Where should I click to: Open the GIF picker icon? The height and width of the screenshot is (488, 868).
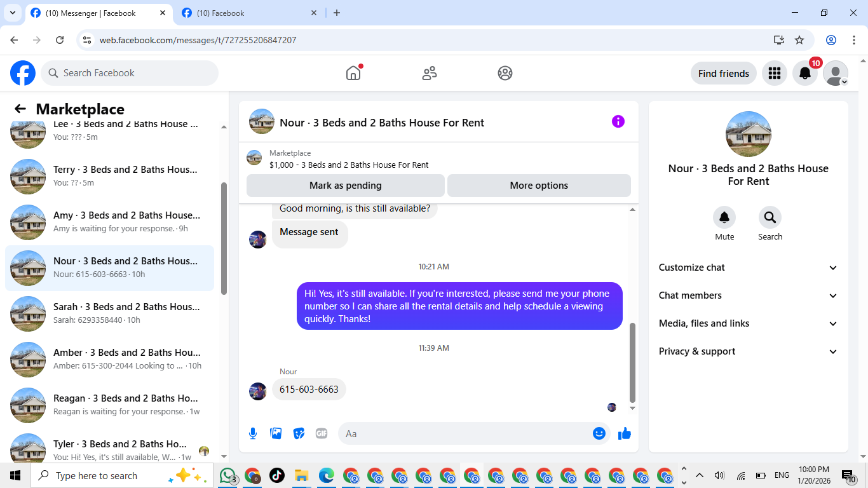click(322, 433)
